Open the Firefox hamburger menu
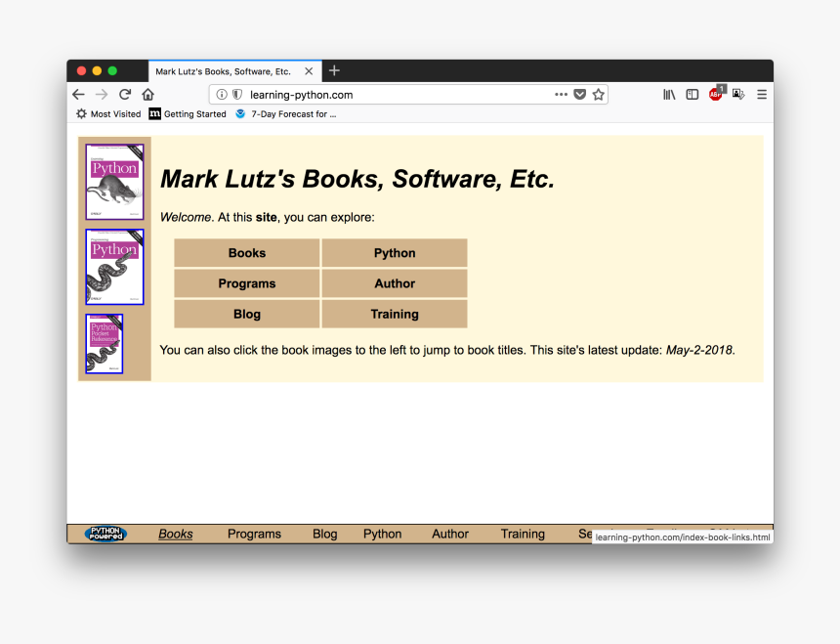The height and width of the screenshot is (644, 840). point(762,94)
